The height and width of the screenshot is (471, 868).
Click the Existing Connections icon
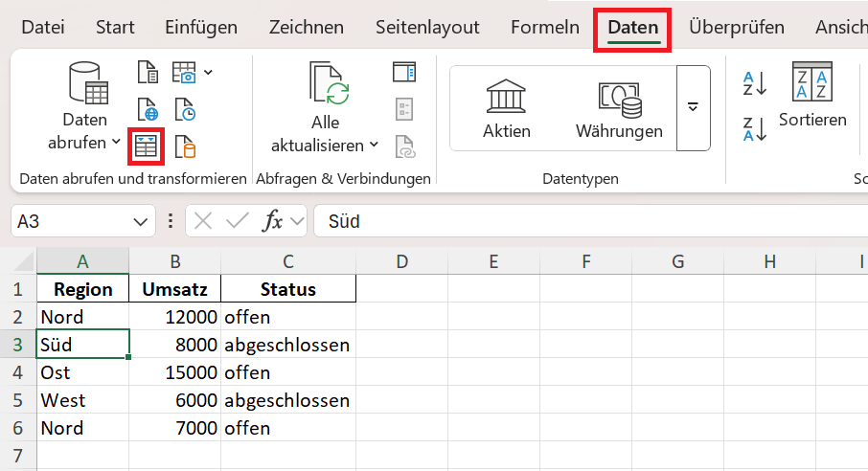pos(185,146)
